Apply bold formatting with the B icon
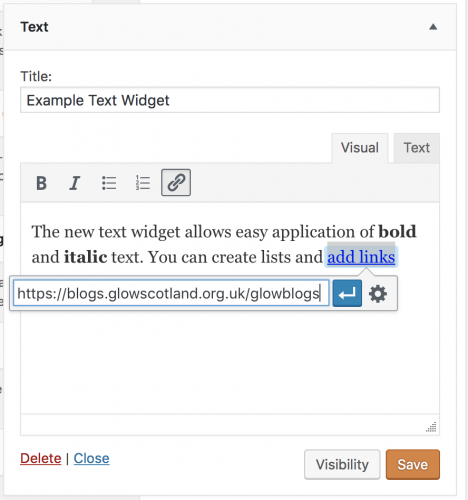 (x=41, y=183)
